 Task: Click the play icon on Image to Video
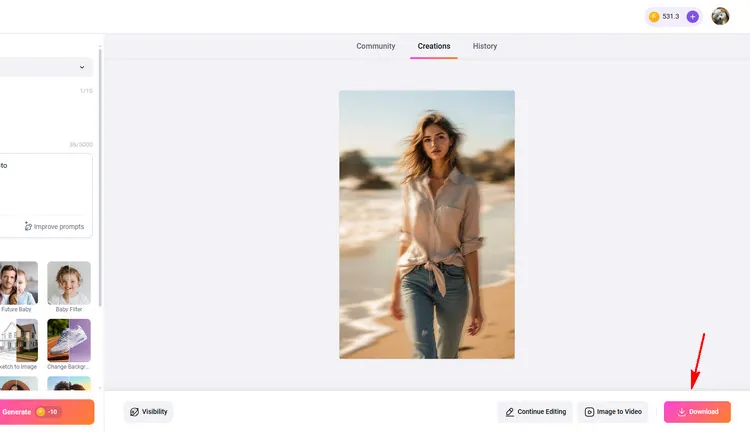click(x=590, y=412)
